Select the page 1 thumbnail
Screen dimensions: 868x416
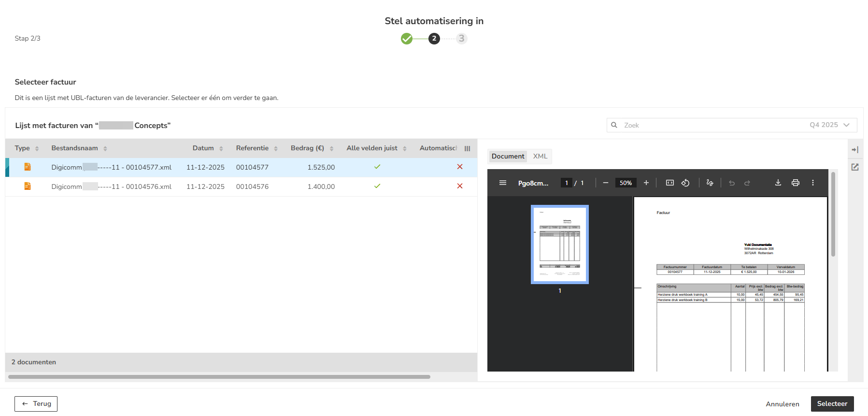[x=560, y=244]
